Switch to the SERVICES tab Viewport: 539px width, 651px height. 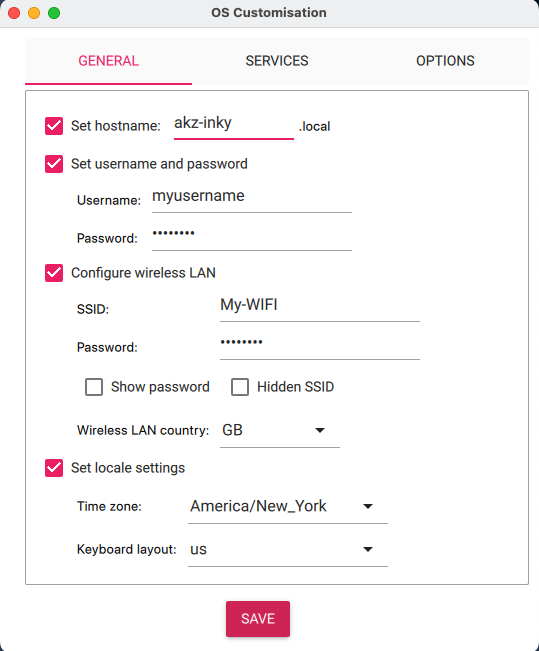click(277, 61)
